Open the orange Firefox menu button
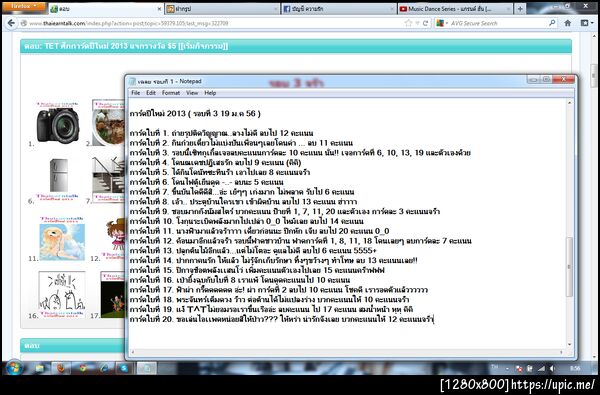Image resolution: width=600 pixels, height=395 pixels. pos(24,7)
